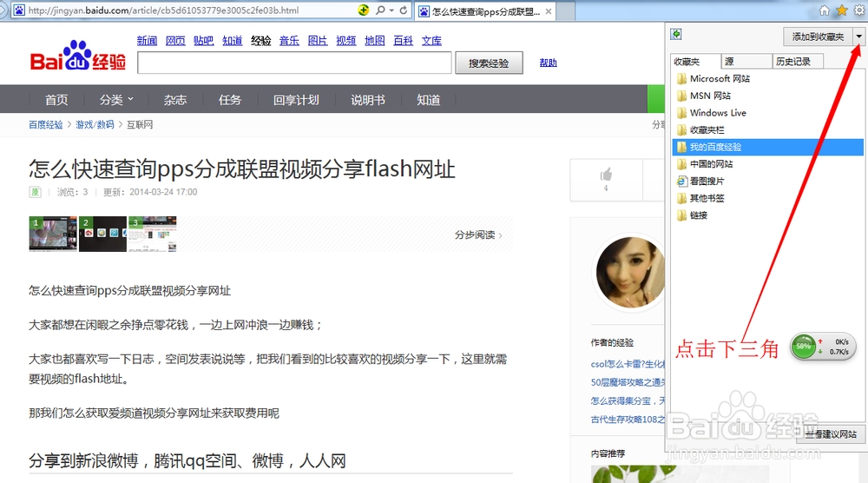Image resolution: width=868 pixels, height=483 pixels.
Task: Click the thumbs-up like icon
Action: [606, 175]
